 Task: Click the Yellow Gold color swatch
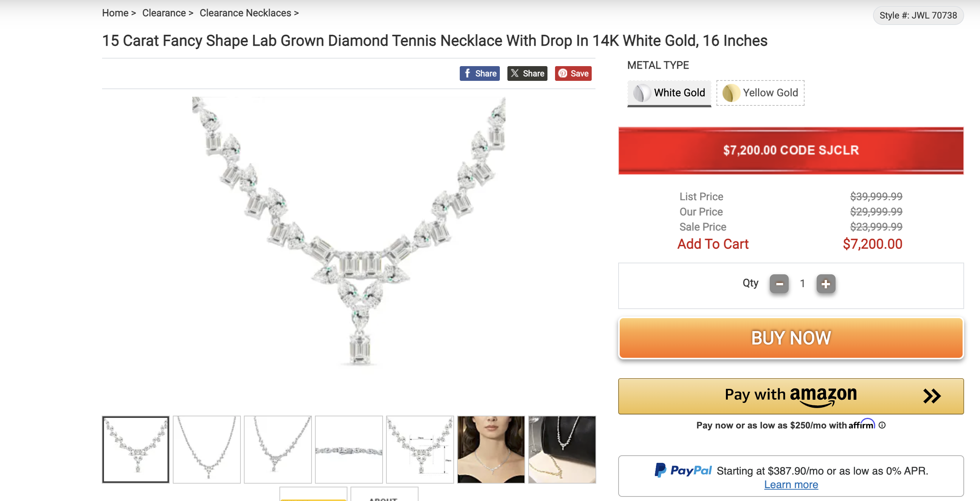[730, 93]
